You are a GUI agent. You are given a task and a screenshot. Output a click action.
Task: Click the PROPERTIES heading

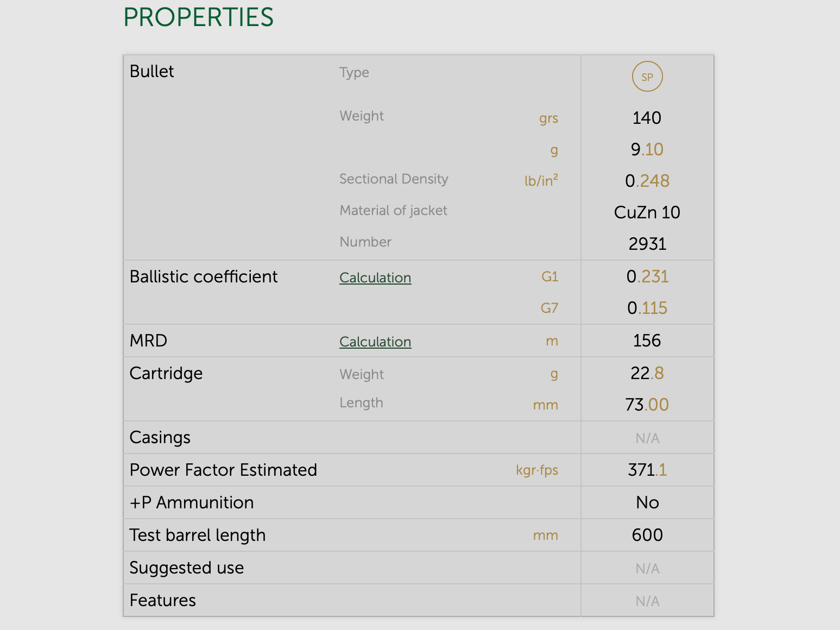(198, 17)
